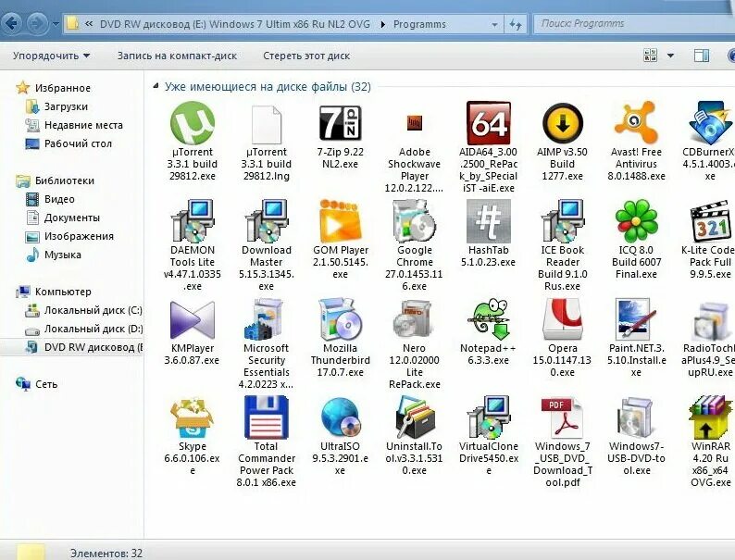
Task: Open Недавние места in the sidebar
Action: (83, 125)
